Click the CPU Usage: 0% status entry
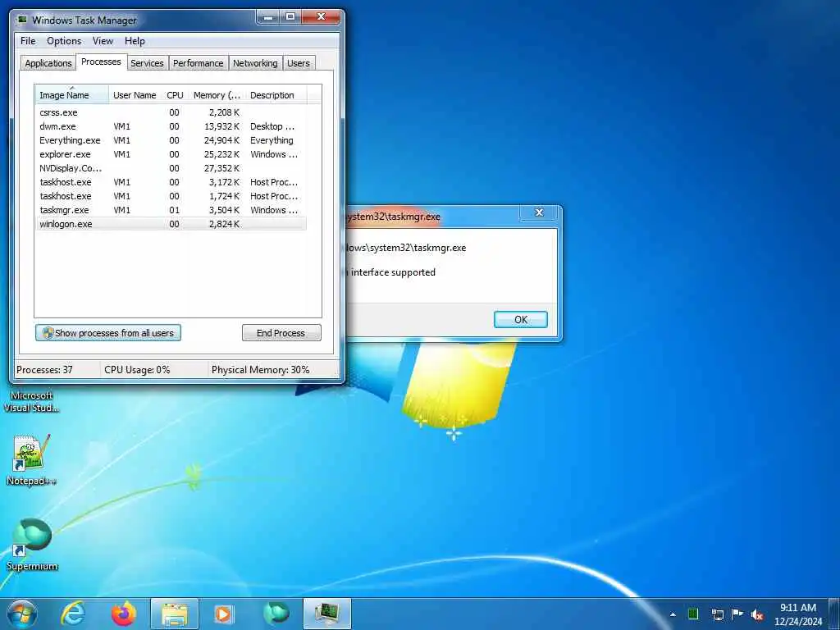This screenshot has height=630, width=840. click(137, 370)
